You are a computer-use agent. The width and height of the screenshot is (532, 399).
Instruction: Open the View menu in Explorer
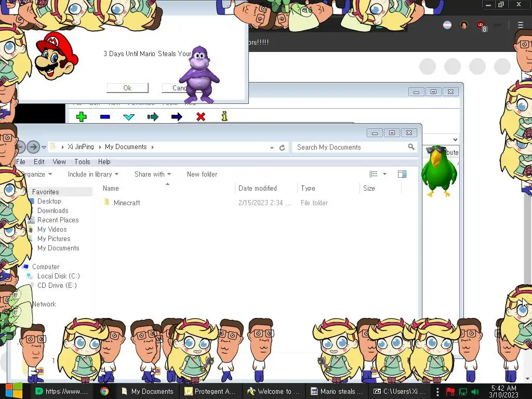click(59, 162)
